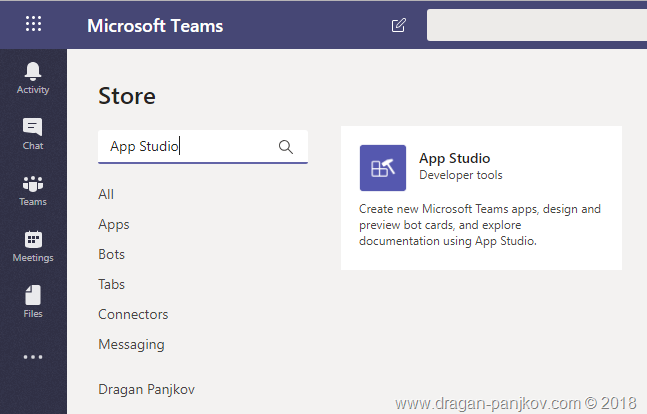Select the All category filter
The width and height of the screenshot is (647, 414).
[x=106, y=194]
